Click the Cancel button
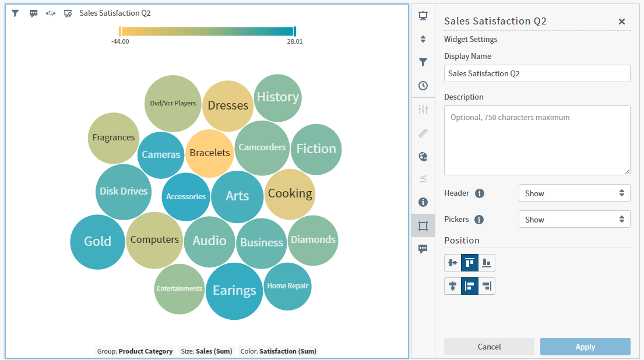The height and width of the screenshot is (360, 644). coord(489,347)
